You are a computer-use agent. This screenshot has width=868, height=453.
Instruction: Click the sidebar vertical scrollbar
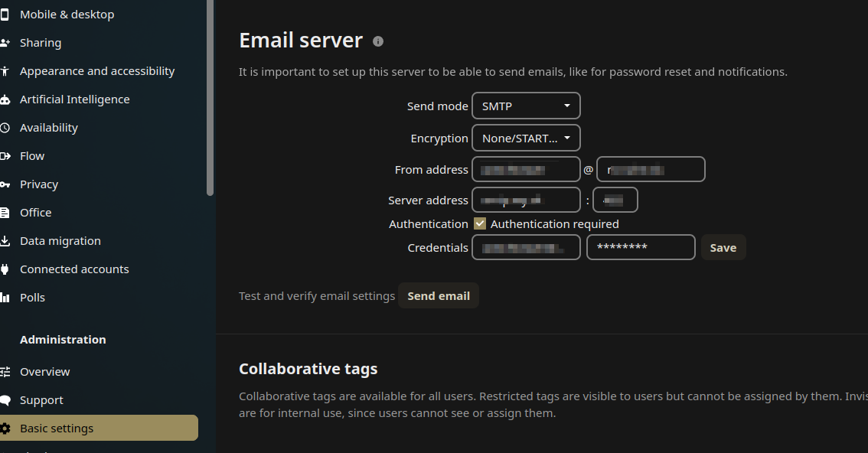tap(210, 98)
